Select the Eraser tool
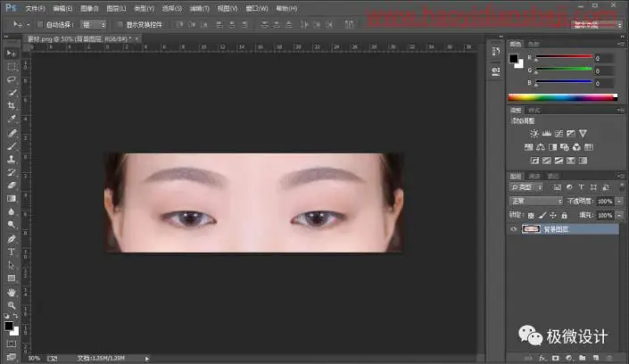The height and width of the screenshot is (364, 629). pyautogui.click(x=12, y=186)
